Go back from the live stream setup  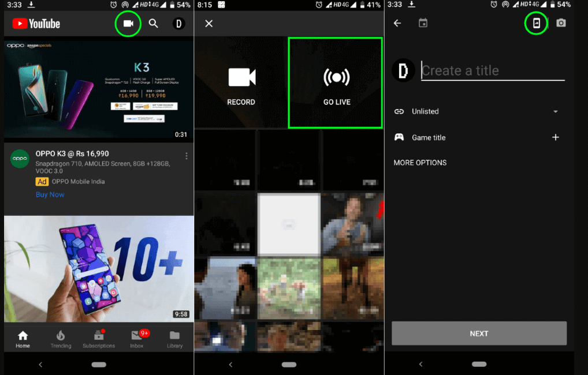pyautogui.click(x=397, y=23)
